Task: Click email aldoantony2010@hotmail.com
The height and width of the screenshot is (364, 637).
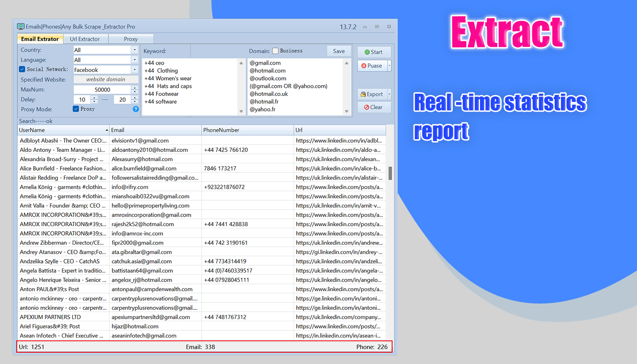Action: tap(150, 150)
